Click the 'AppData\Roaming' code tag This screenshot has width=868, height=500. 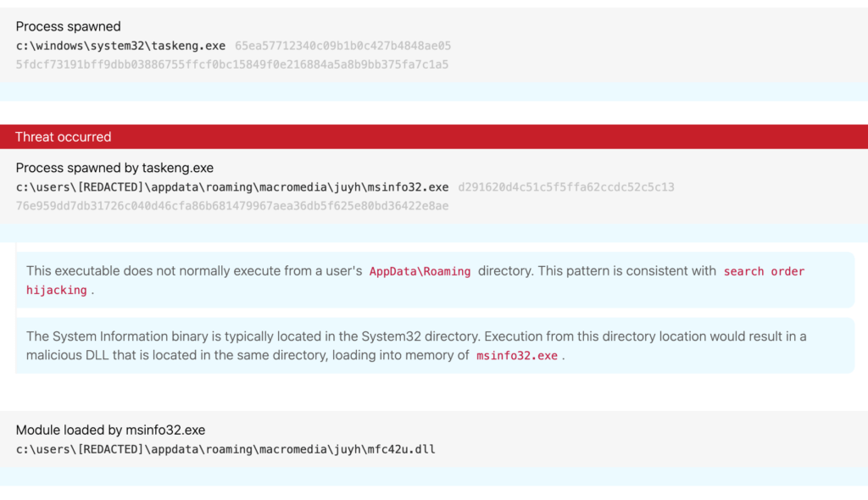click(420, 271)
